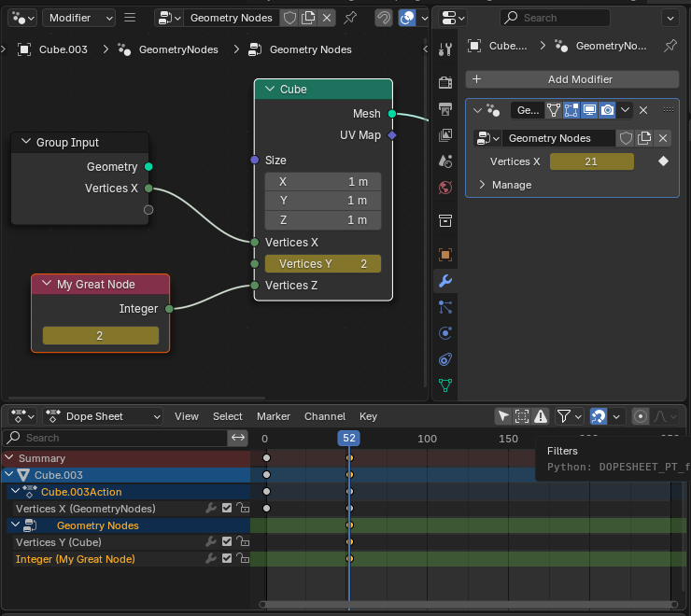This screenshot has height=616, width=691.
Task: Collapse My Great Node
Action: click(47, 284)
